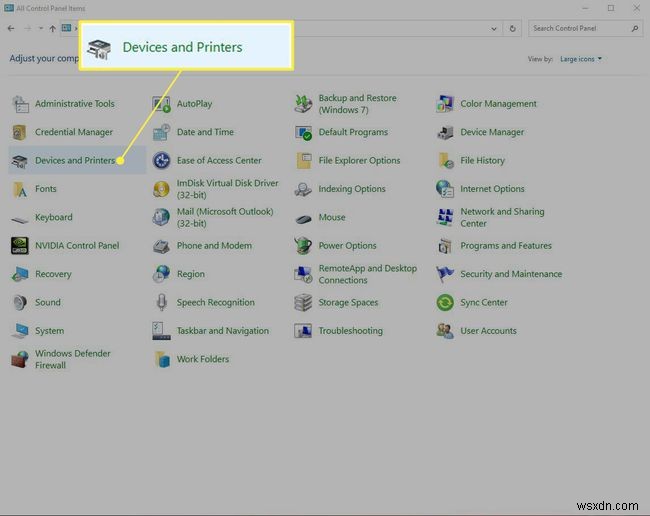The image size is (650, 516).
Task: Click the Network and Sharing Center icon
Action: pos(445,218)
